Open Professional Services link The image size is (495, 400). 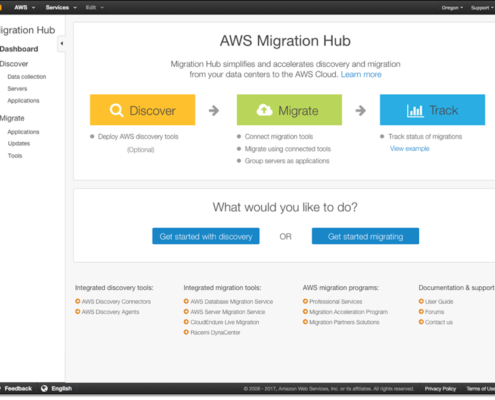[336, 302]
